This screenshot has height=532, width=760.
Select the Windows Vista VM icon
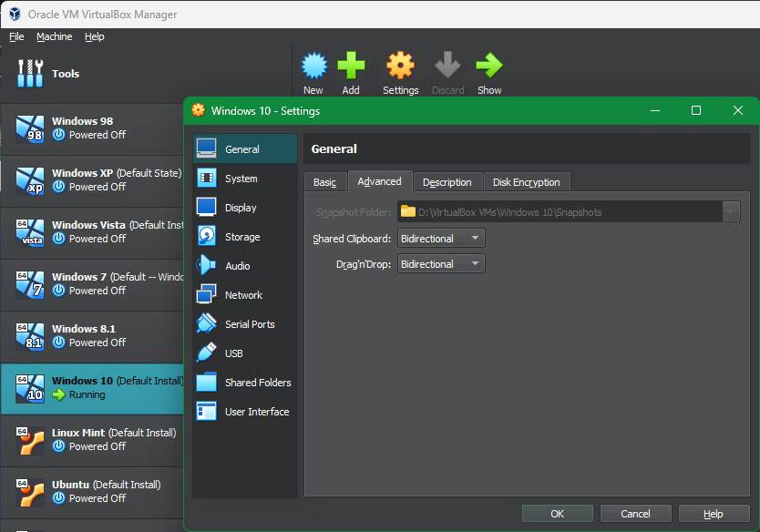30,233
